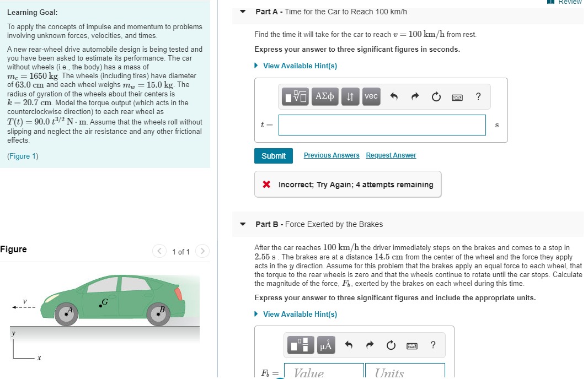Collapse the Part B section
This screenshot has width=588, height=379.
tap(243, 224)
